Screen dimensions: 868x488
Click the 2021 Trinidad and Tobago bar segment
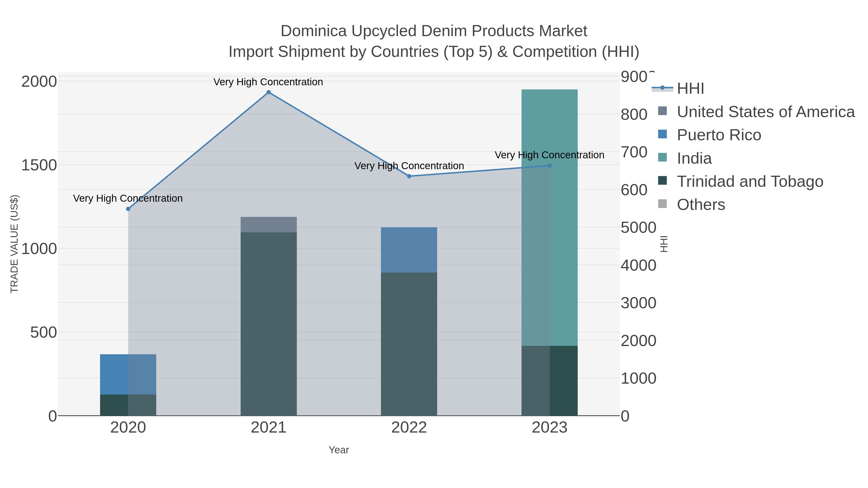[x=269, y=324]
